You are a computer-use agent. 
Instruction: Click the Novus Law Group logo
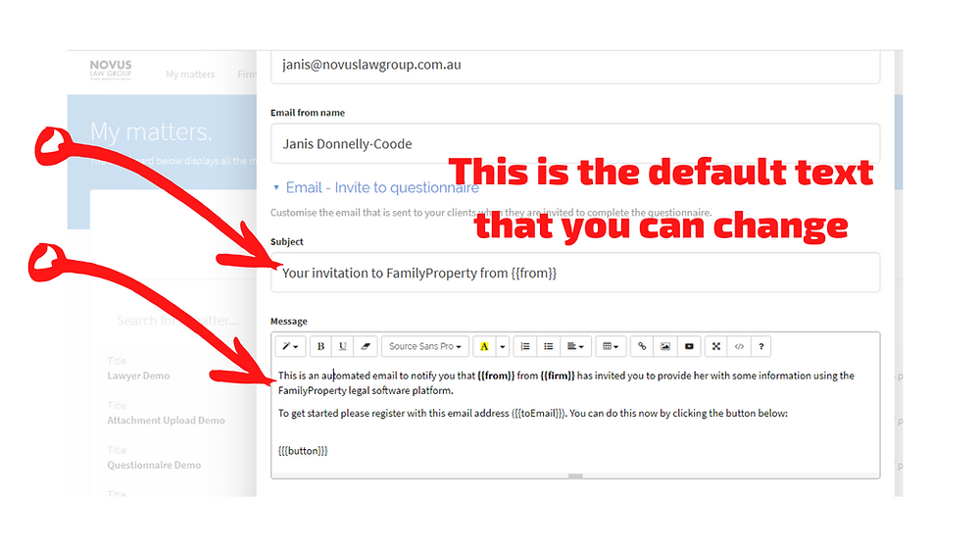[111, 70]
